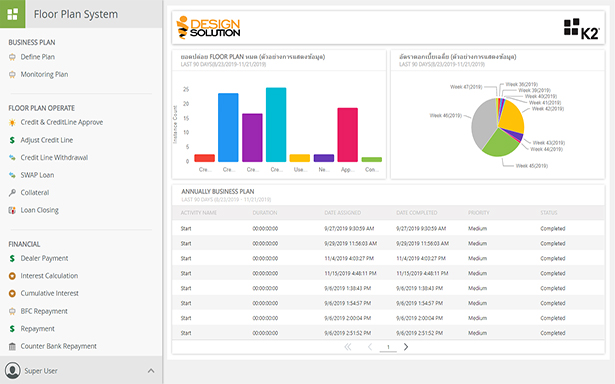Select the green Week 45 pie slice
615x384 pixels.
tap(499, 143)
